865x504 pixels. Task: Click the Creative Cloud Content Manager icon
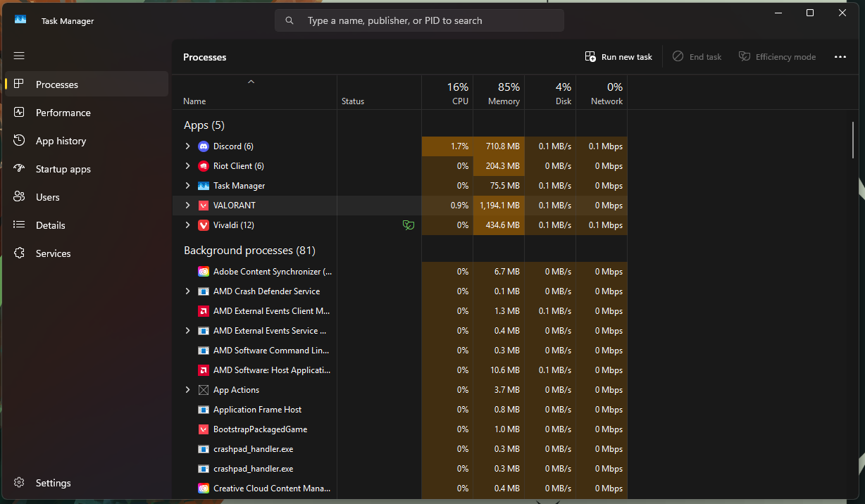coord(204,489)
